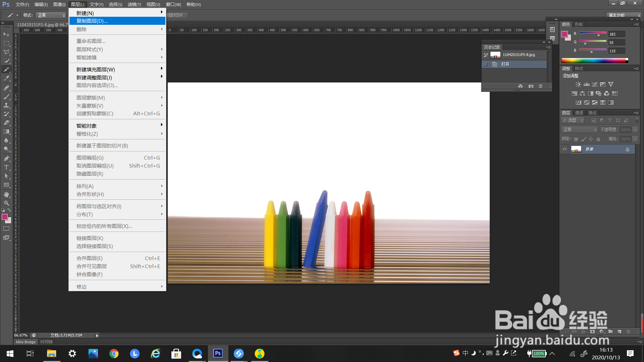Screen dimensions: 644x362
Task: Click the foreground color swatch in toolbar
Action: click(x=5, y=217)
